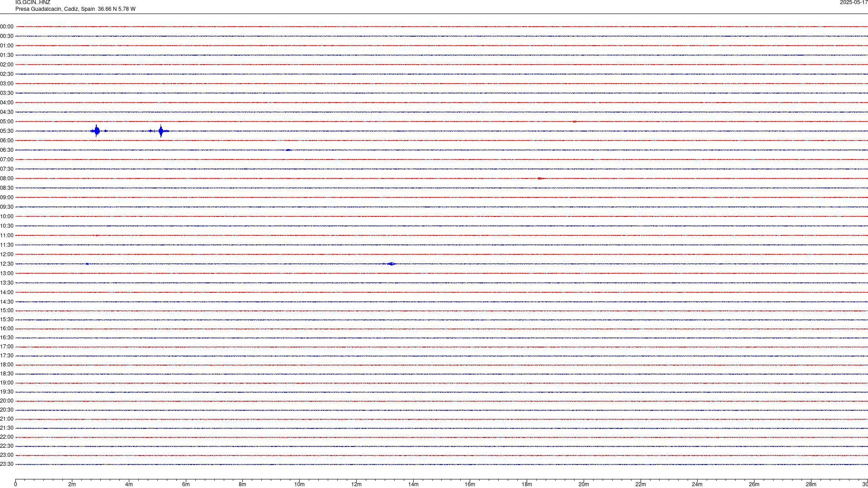Image resolution: width=868 pixels, height=488 pixels.
Task: Click the 14m tick label on time axis
Action: (x=413, y=484)
